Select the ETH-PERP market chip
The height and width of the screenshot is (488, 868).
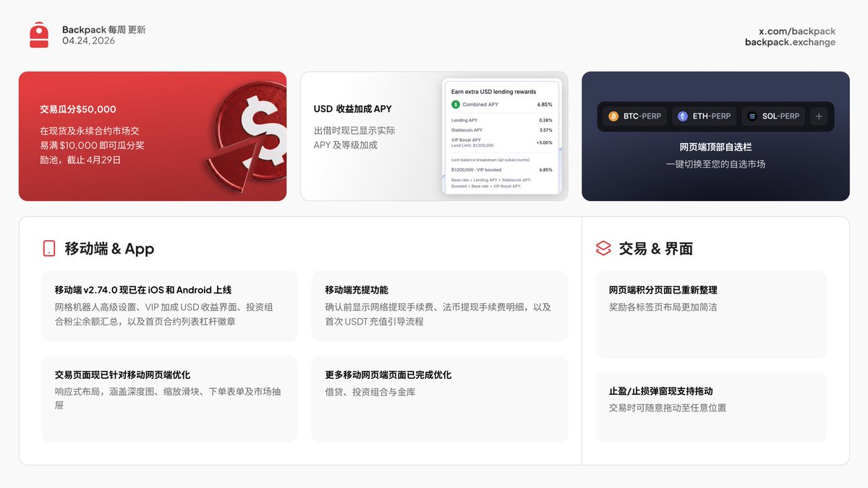click(704, 116)
